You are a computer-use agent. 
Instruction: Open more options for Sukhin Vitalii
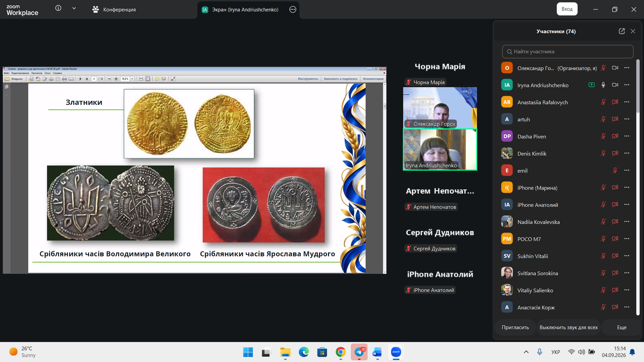coord(627,256)
